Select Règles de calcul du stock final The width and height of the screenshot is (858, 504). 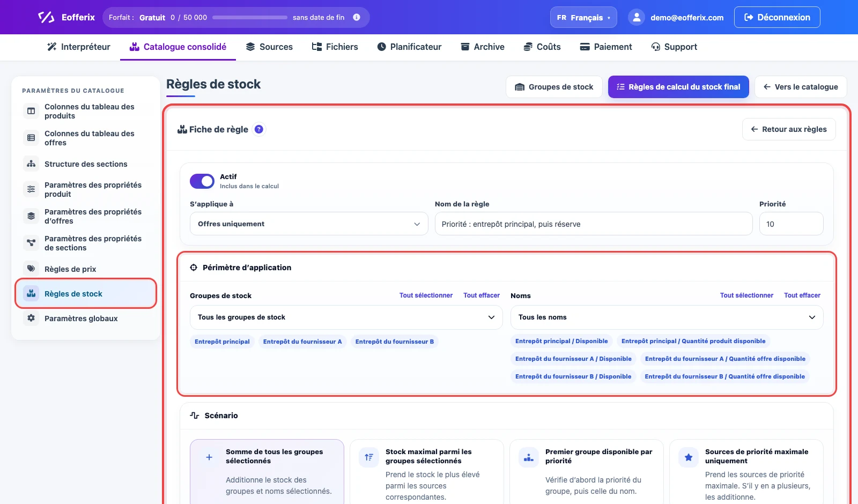(x=678, y=87)
